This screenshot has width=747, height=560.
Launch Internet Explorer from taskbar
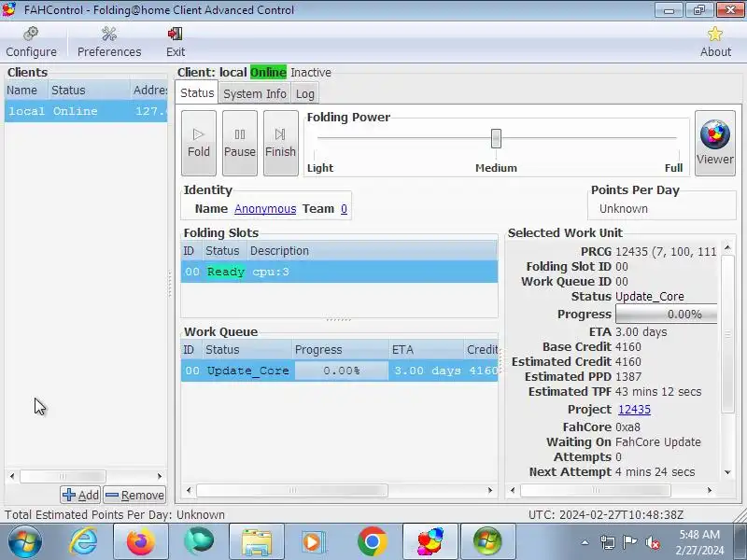point(83,541)
